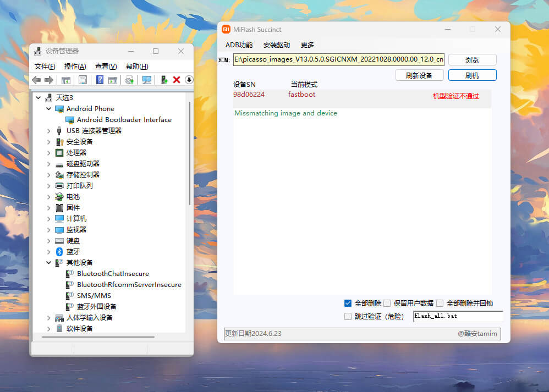Click the 监视器 monitor category icon
The width and height of the screenshot is (549, 392).
click(59, 230)
